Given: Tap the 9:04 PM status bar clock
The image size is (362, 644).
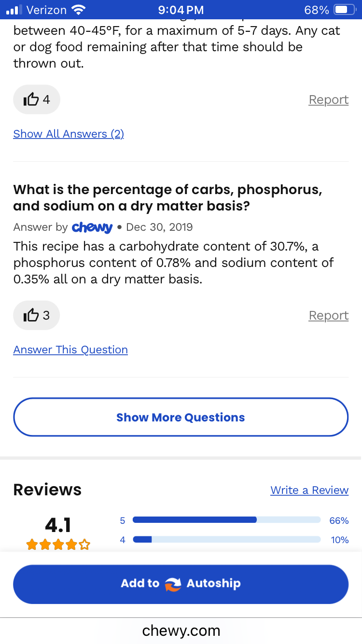Looking at the screenshot, I should (181, 10).
